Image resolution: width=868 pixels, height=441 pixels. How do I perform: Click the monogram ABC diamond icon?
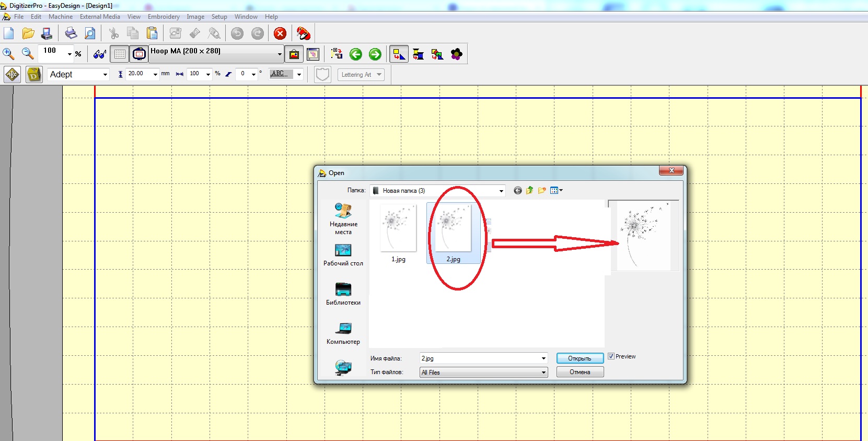pyautogui.click(x=13, y=75)
